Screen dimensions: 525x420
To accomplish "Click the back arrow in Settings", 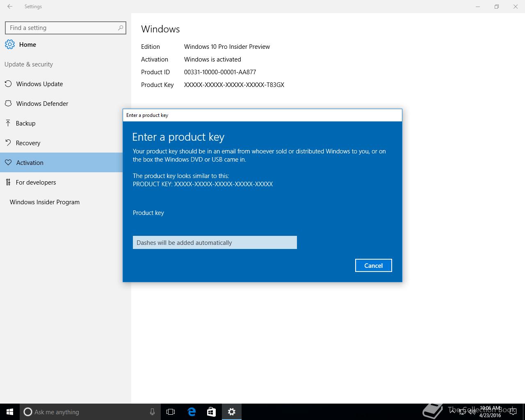I will click(x=10, y=7).
